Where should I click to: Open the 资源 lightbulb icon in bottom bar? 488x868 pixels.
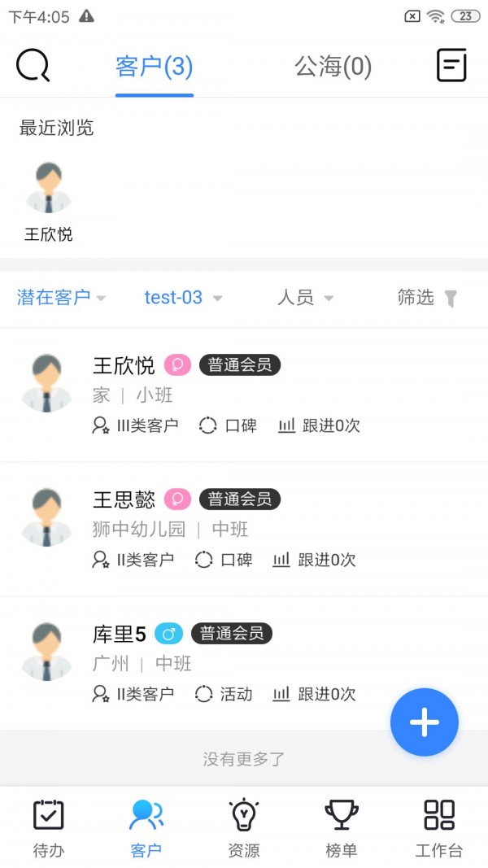coord(243,813)
